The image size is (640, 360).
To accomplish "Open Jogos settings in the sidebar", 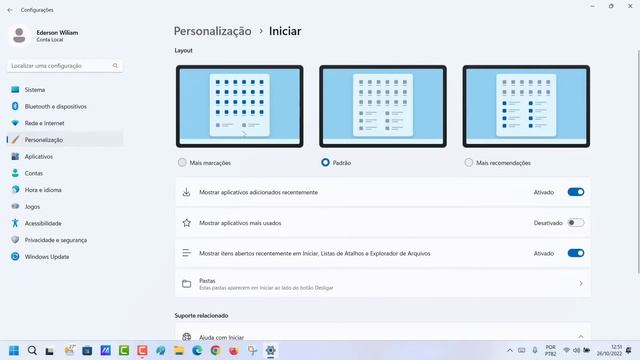I will click(64, 207).
